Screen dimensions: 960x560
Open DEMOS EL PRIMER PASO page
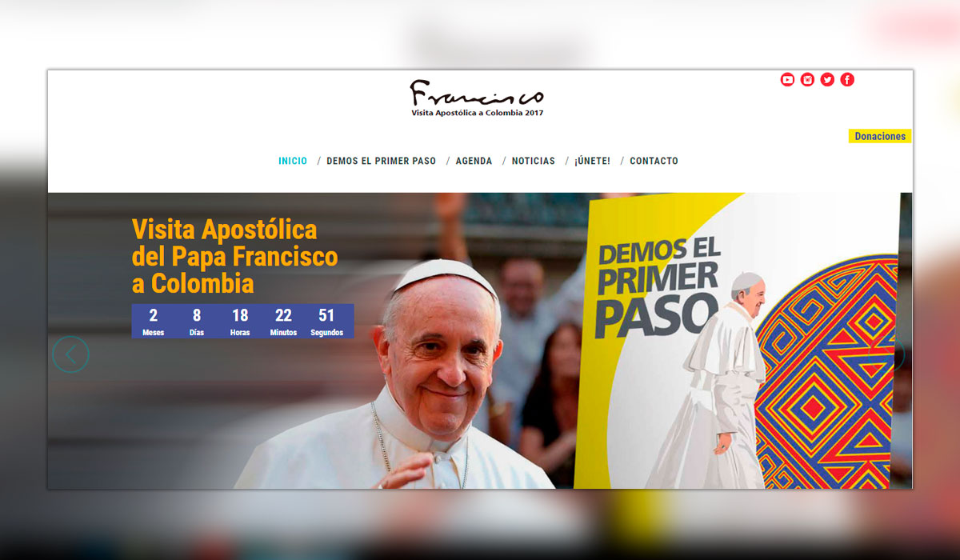tap(382, 161)
